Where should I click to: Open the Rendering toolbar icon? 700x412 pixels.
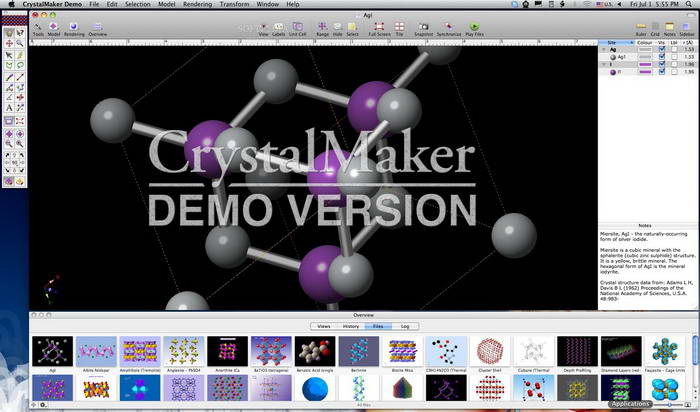pyautogui.click(x=74, y=29)
